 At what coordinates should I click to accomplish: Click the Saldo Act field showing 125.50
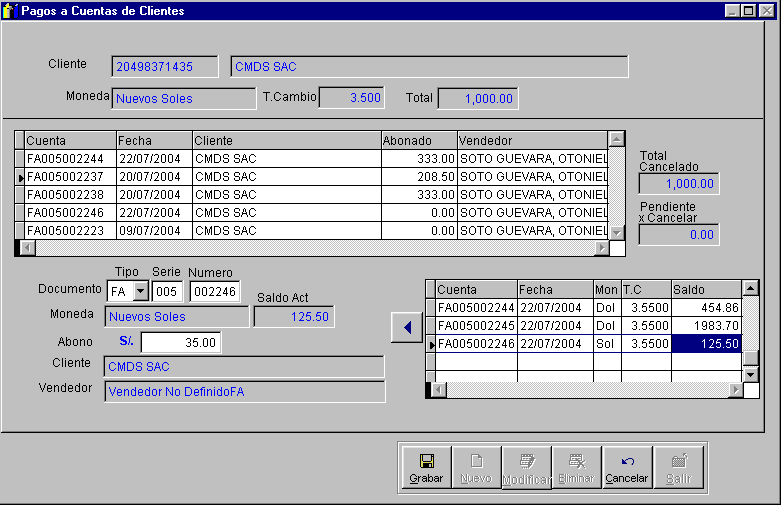coord(294,317)
